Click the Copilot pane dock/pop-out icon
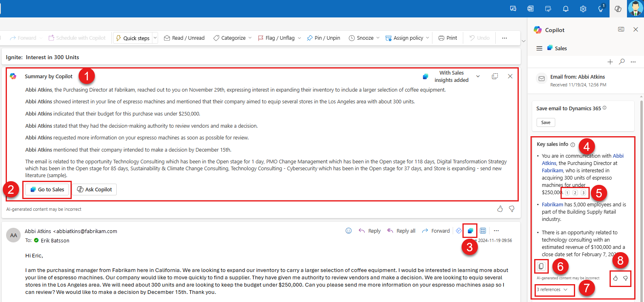 click(x=621, y=29)
